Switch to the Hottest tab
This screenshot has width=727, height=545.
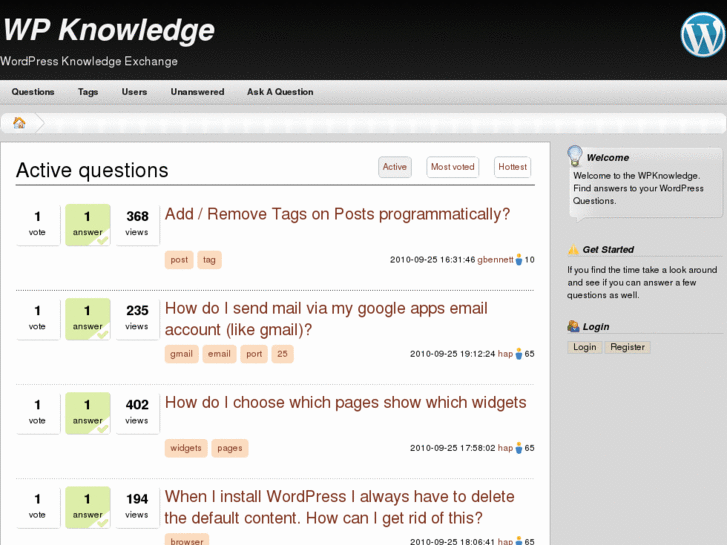[512, 167]
